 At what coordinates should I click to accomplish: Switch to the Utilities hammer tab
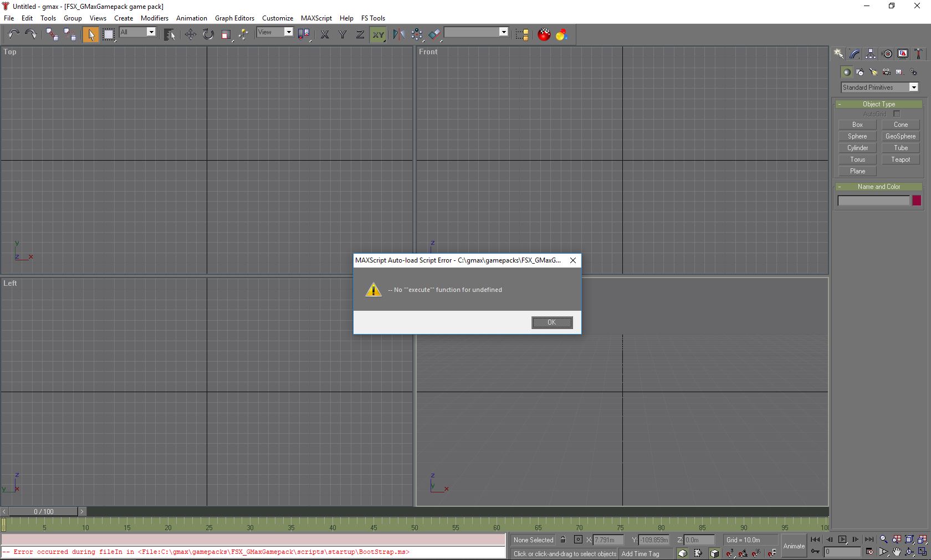click(918, 54)
